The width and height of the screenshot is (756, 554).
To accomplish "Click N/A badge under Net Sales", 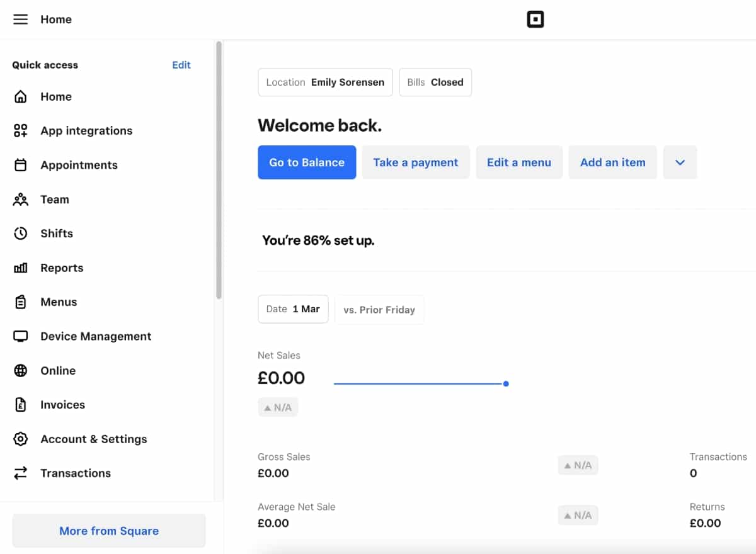I will [x=278, y=407].
